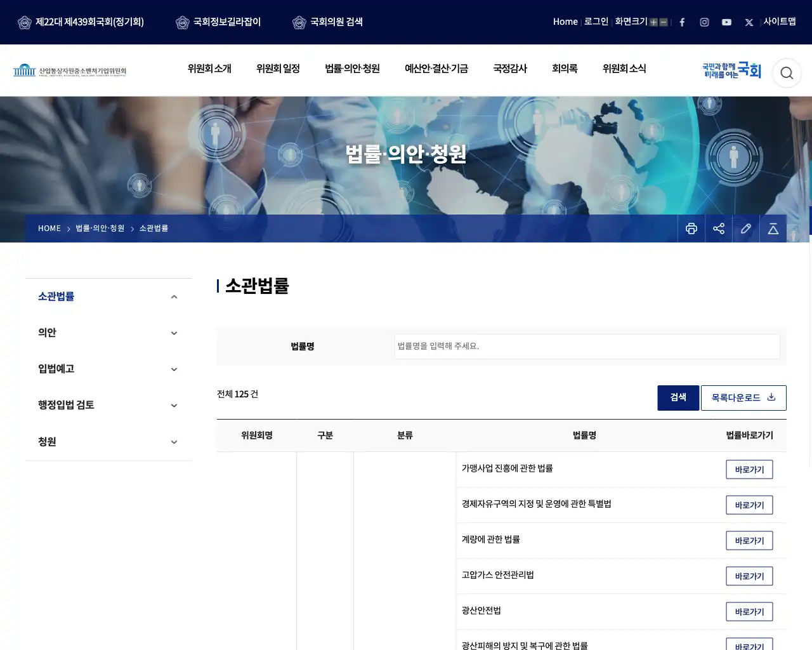The image size is (812, 650).
Task: Click the 국민과 함께 미래를 여는 국회 logo
Action: pyautogui.click(x=731, y=70)
